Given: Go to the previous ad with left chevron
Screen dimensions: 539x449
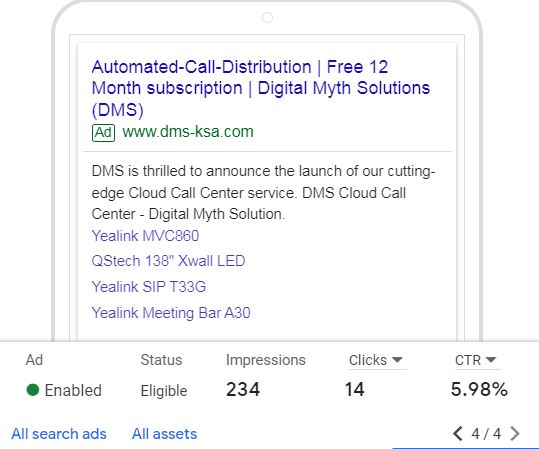Looking at the screenshot, I should pyautogui.click(x=458, y=434).
